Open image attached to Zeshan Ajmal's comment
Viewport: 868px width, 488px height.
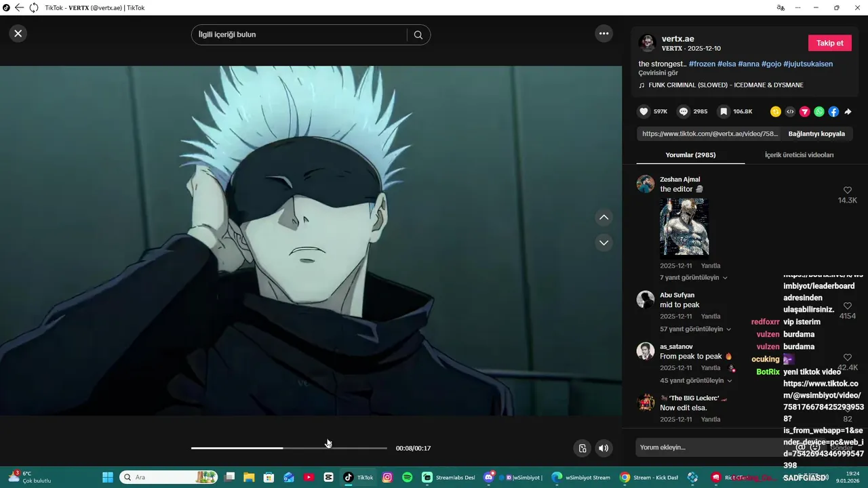tap(684, 228)
